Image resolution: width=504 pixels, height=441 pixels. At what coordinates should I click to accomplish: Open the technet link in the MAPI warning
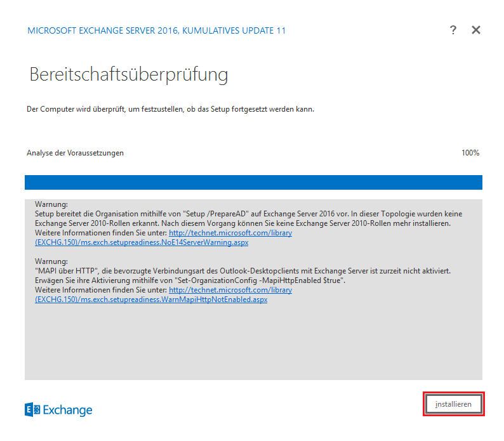tap(230, 289)
